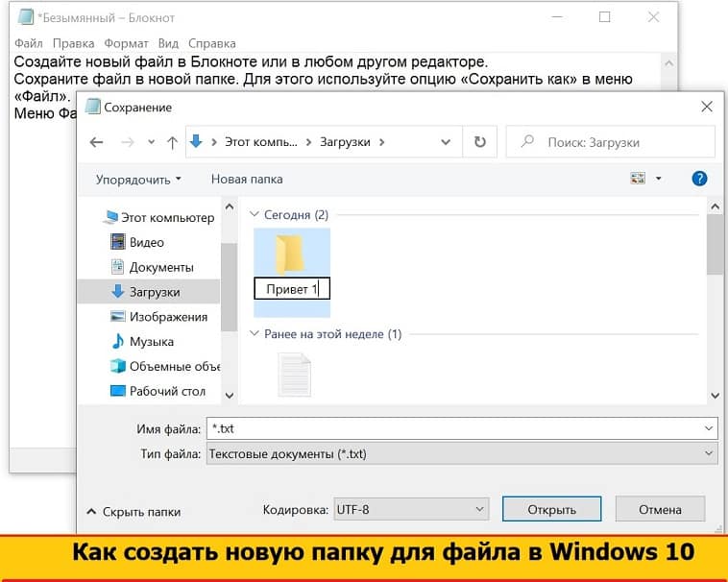Create a folder with 'Новая папка'
728x582 pixels.
click(247, 180)
